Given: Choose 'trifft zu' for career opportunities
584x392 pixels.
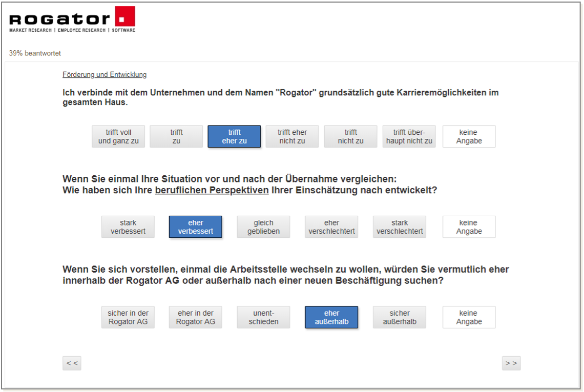Looking at the screenshot, I should click(x=176, y=137).
